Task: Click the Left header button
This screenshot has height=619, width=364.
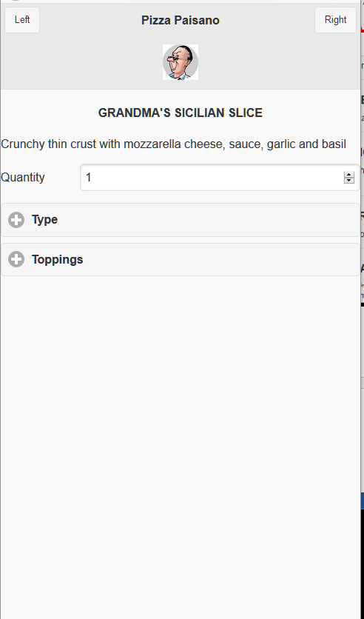Action: [x=22, y=20]
